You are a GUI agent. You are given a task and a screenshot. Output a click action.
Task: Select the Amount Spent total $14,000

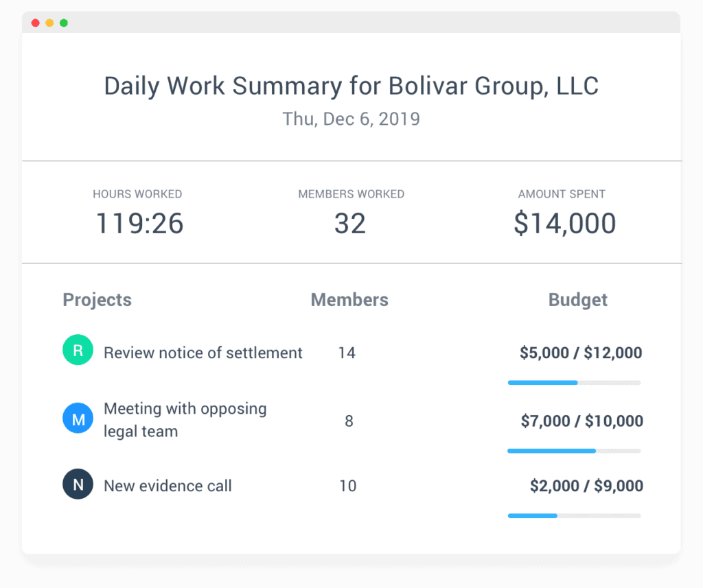point(563,223)
